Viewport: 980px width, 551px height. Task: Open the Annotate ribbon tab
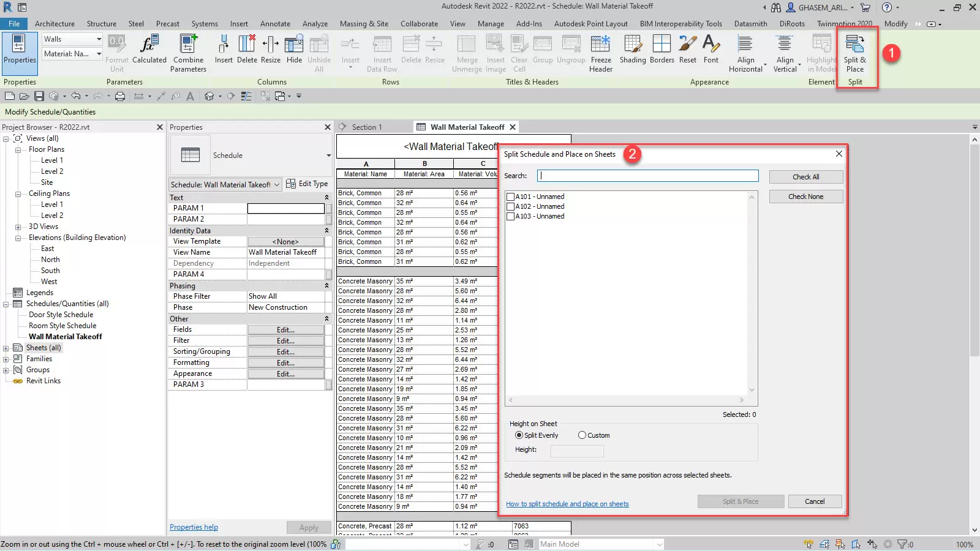pos(275,24)
